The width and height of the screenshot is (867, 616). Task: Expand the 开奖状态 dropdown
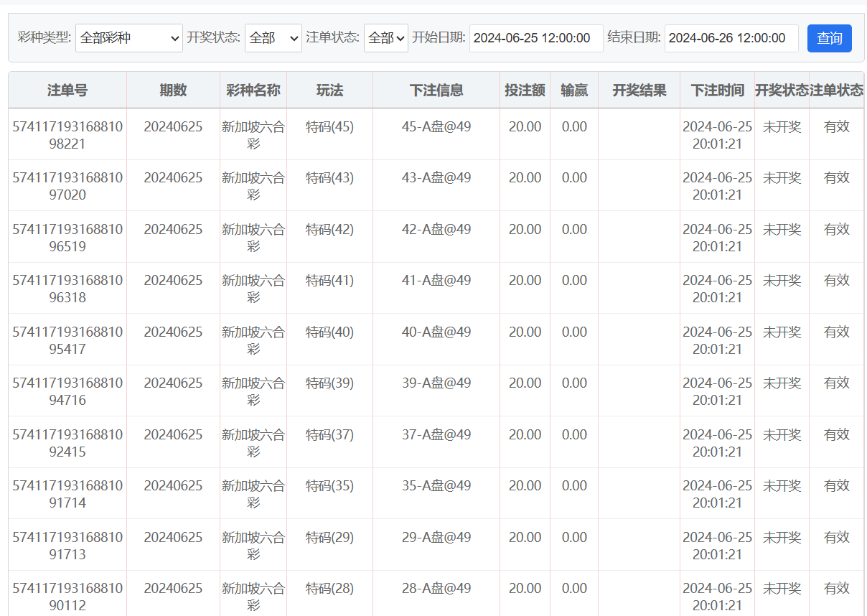click(273, 38)
